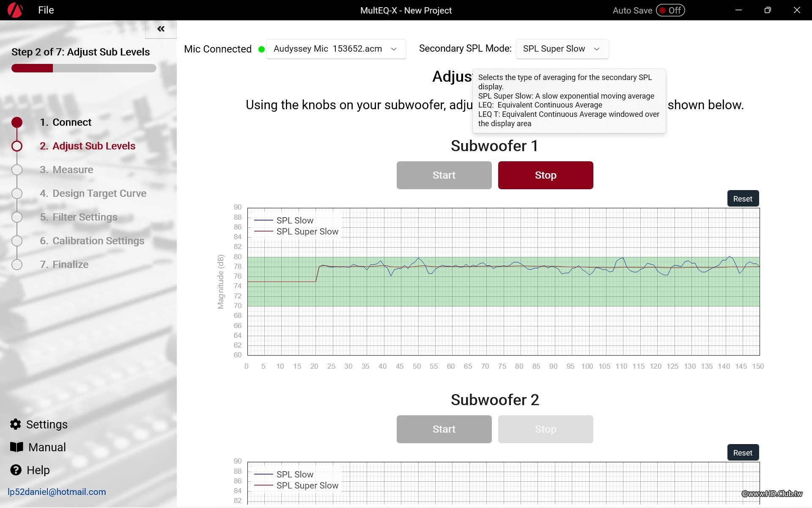Expand the Secondary SPL Mode dropdown
This screenshot has height=508, width=812.
(562, 49)
